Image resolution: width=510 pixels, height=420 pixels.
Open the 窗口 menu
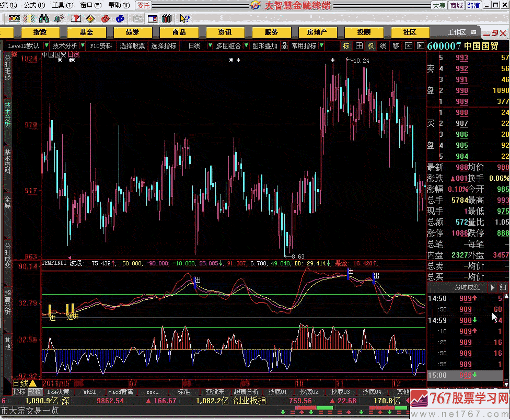(91, 5)
